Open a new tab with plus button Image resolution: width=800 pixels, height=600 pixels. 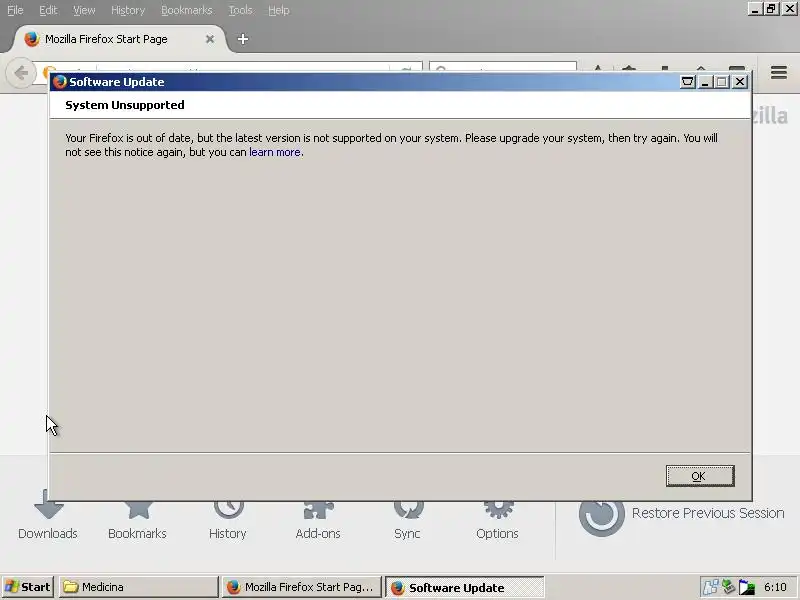(x=243, y=39)
